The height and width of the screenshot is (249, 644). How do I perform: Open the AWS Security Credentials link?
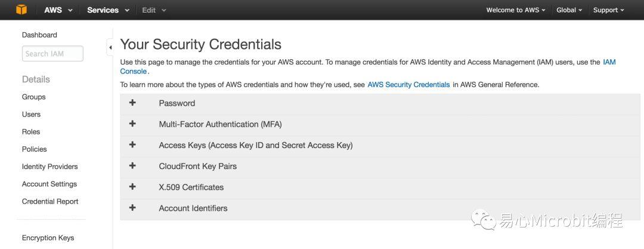point(408,84)
